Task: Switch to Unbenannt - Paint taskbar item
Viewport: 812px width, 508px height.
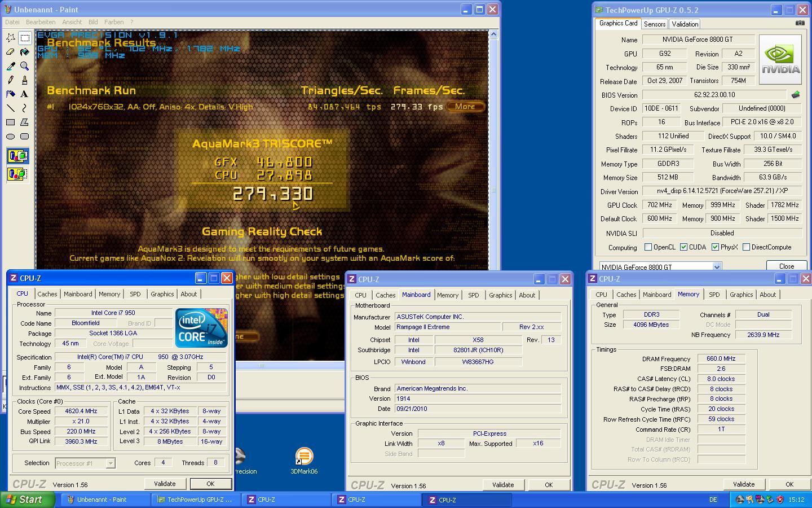Action: [x=107, y=500]
